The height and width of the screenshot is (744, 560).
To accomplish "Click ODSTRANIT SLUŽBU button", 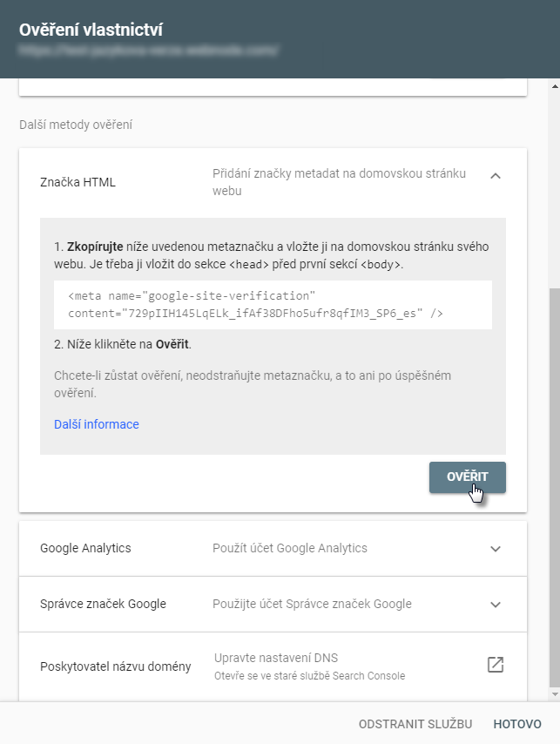I will (415, 724).
